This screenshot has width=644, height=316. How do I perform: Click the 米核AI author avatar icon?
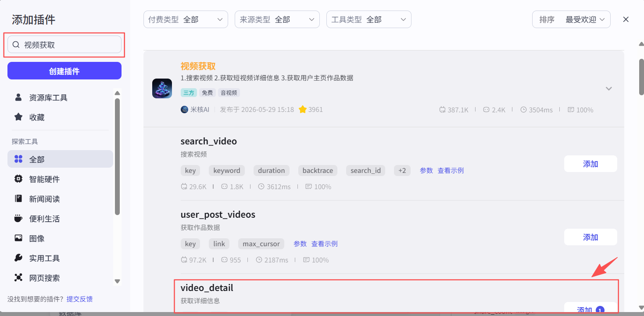coord(184,110)
